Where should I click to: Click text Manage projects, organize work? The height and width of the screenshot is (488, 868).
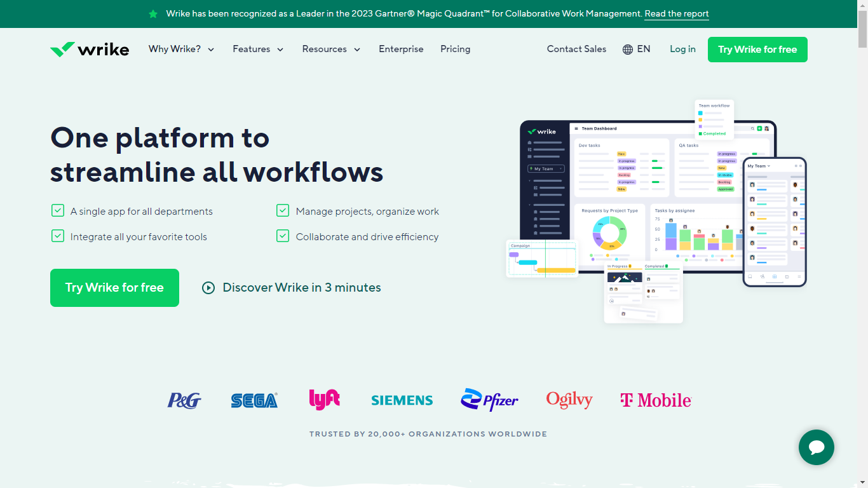coord(367,211)
